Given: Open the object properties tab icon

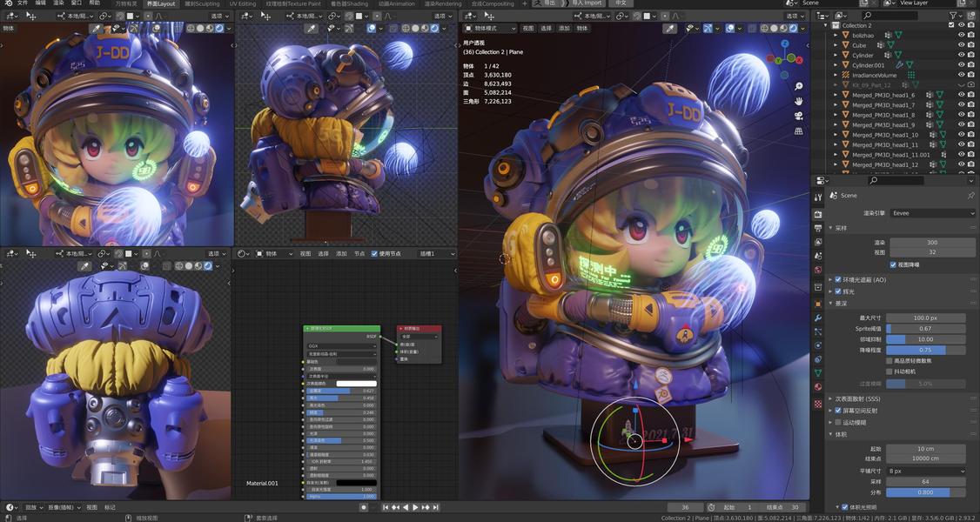Looking at the screenshot, I should (818, 304).
